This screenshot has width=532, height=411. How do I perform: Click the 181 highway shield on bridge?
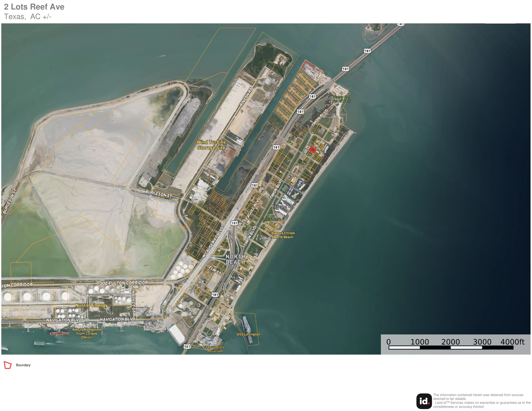click(367, 51)
